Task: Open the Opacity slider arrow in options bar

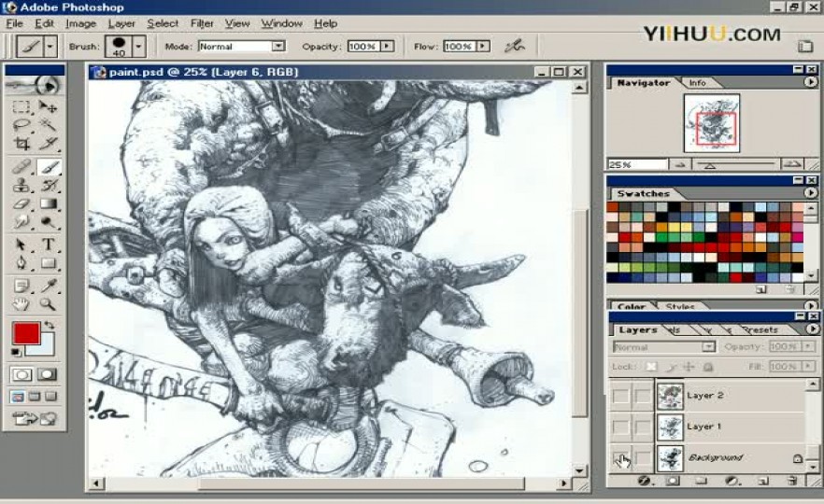Action: pyautogui.click(x=388, y=47)
